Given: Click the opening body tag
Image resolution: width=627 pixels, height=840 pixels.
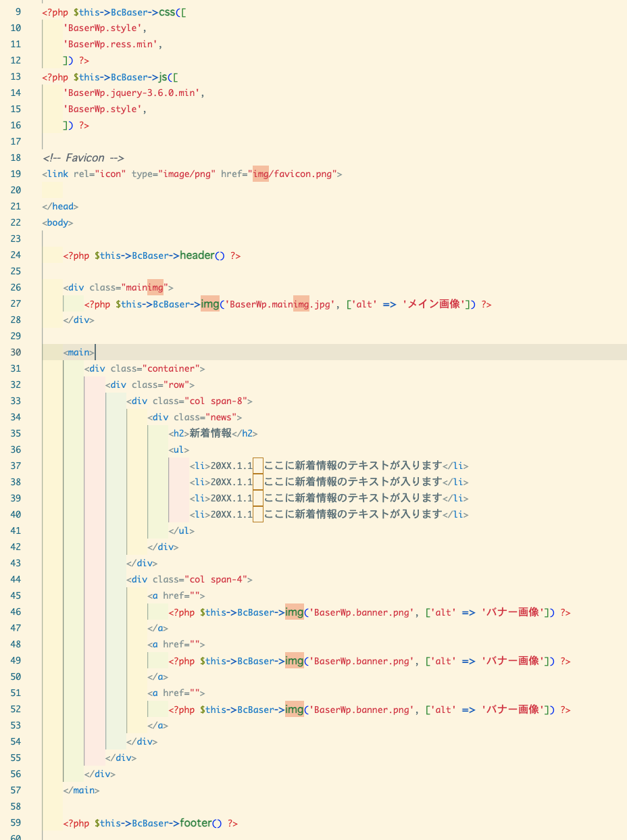Looking at the screenshot, I should click(x=57, y=222).
